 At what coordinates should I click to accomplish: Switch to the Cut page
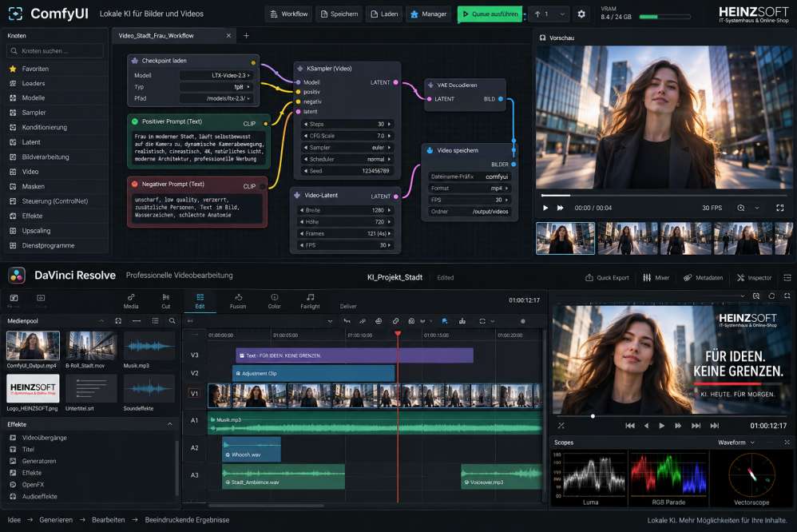tap(165, 301)
